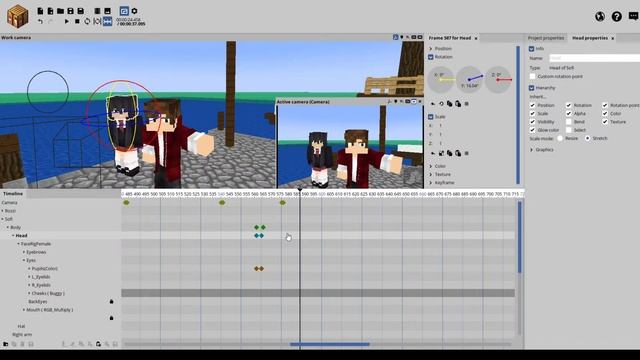Image resolution: width=640 pixels, height=360 pixels.
Task: Open project using the folder icon
Action: pos(60,11)
